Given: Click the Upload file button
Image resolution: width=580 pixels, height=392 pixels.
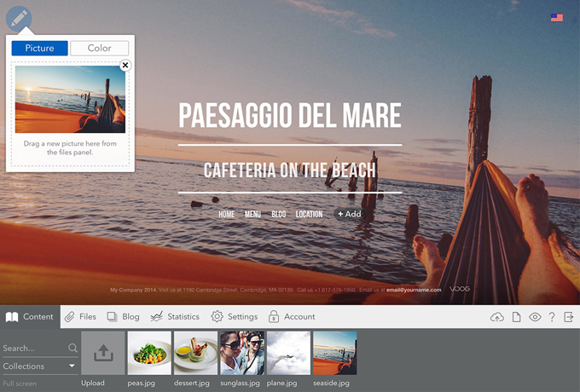Looking at the screenshot, I should coord(102,354).
